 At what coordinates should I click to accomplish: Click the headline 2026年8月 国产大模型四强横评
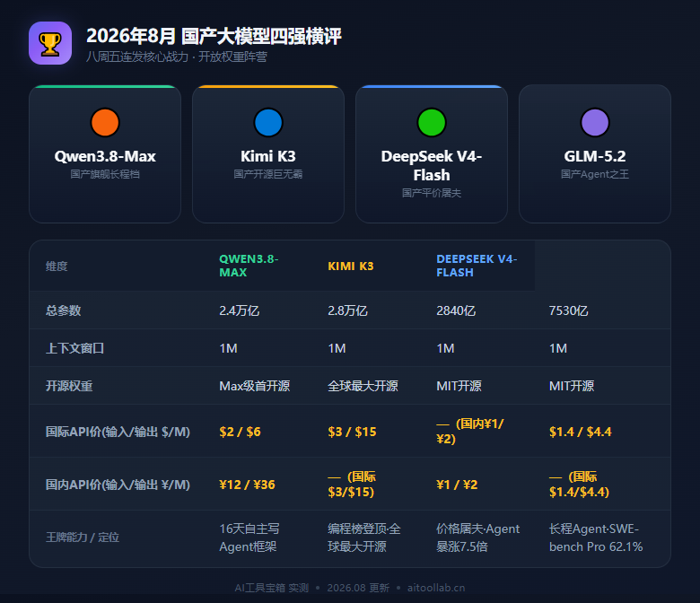214,36
